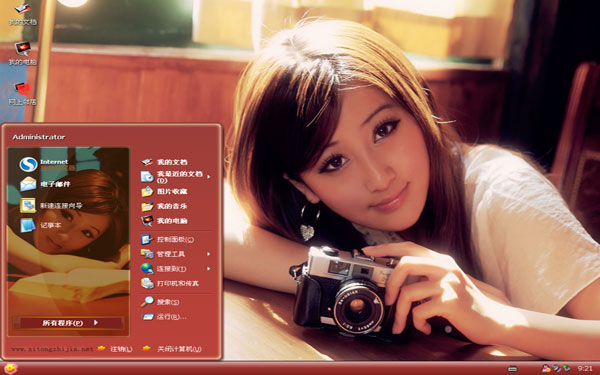Screen dimensions: 600x375
Task: Open 运行 run dialog entry
Action: point(164,317)
